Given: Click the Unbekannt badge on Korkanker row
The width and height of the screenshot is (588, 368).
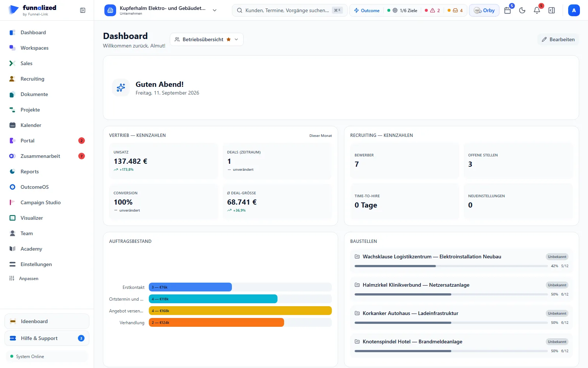Looking at the screenshot, I should click(557, 314).
